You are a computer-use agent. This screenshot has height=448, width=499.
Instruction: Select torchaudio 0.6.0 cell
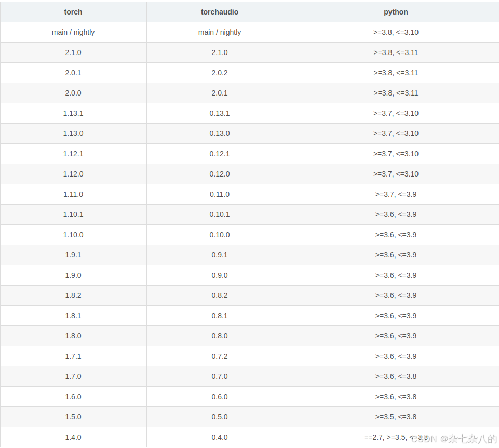point(220,397)
